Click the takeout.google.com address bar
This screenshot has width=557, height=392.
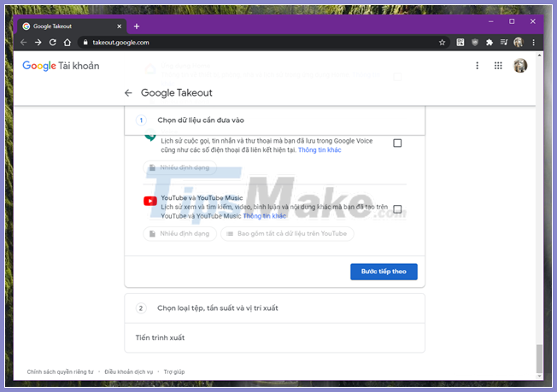pos(263,43)
